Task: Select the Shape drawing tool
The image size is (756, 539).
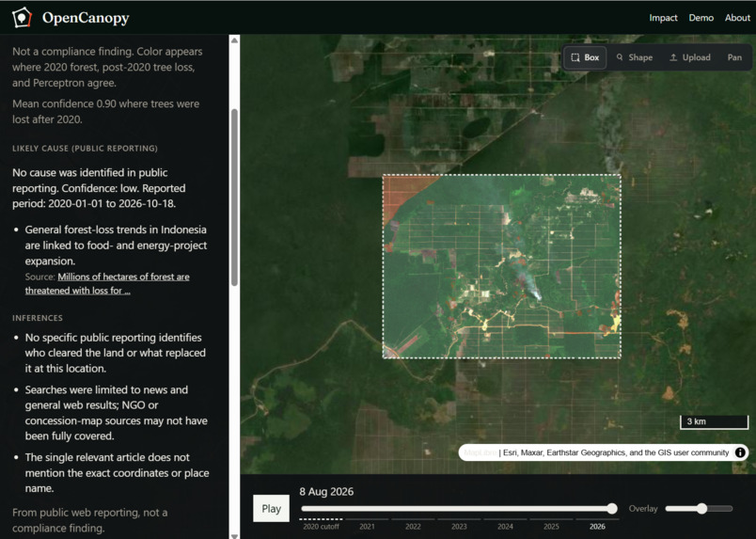Action: 634,57
